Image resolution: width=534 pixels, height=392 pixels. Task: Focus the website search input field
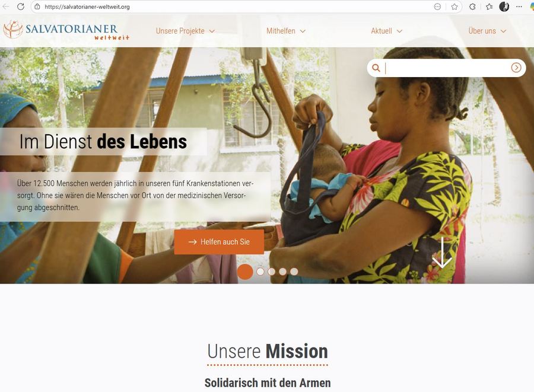click(447, 68)
